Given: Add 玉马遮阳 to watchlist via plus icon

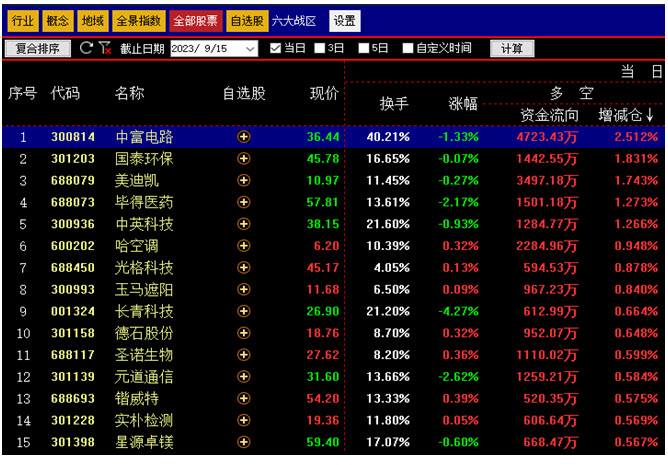Looking at the screenshot, I should (x=244, y=289).
